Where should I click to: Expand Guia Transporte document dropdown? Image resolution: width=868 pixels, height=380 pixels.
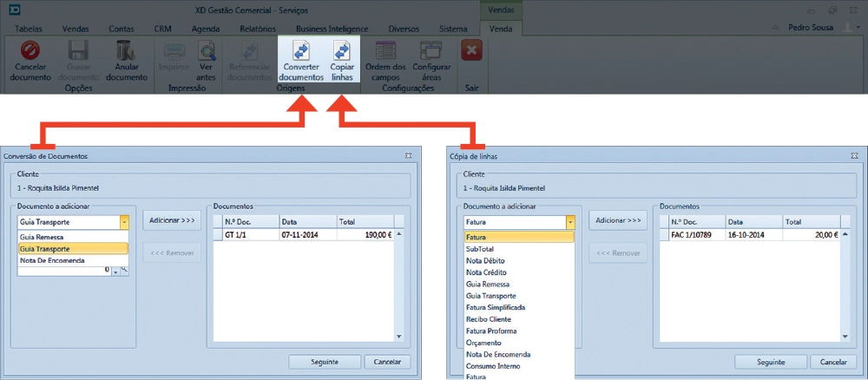124,222
